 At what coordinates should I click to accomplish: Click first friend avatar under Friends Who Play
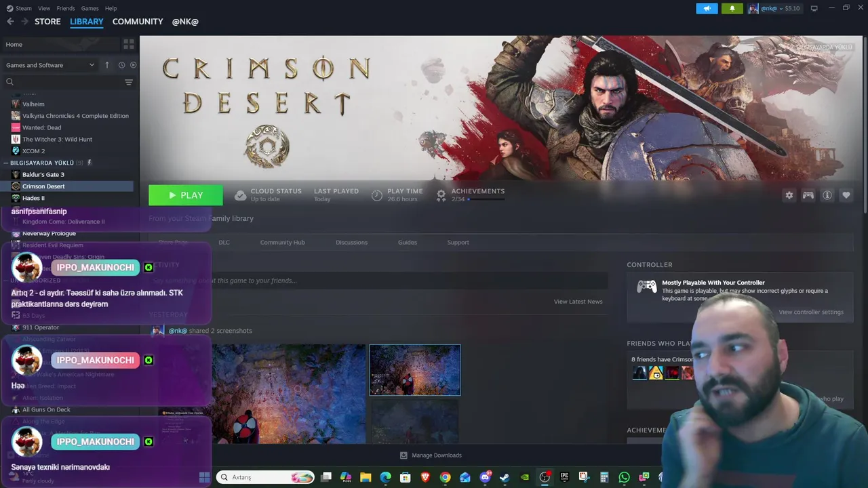[639, 373]
